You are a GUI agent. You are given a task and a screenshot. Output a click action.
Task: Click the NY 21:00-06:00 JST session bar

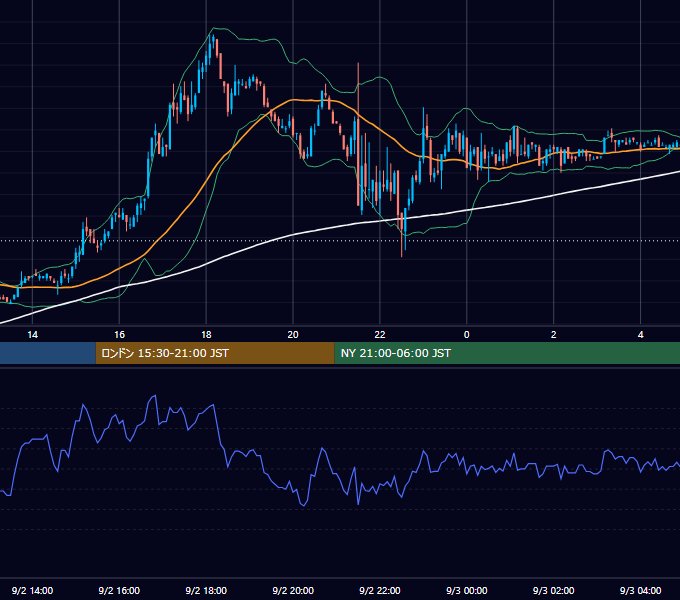[507, 353]
